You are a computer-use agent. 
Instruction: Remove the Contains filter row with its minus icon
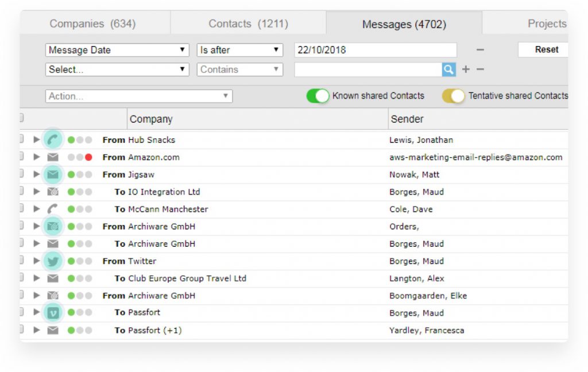(x=481, y=69)
